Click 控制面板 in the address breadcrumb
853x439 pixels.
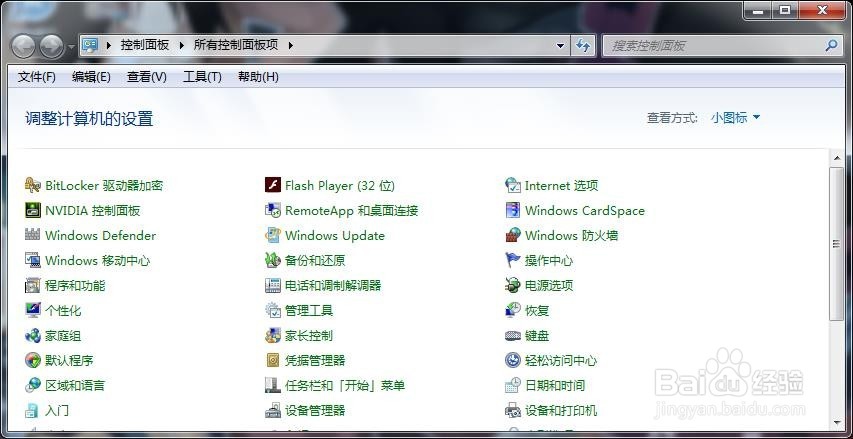[145, 45]
